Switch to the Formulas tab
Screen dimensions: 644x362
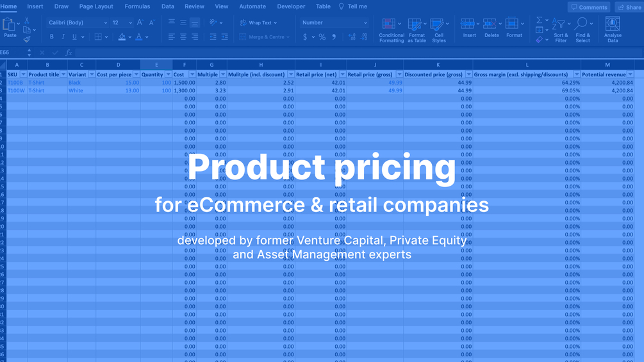pos(137,6)
